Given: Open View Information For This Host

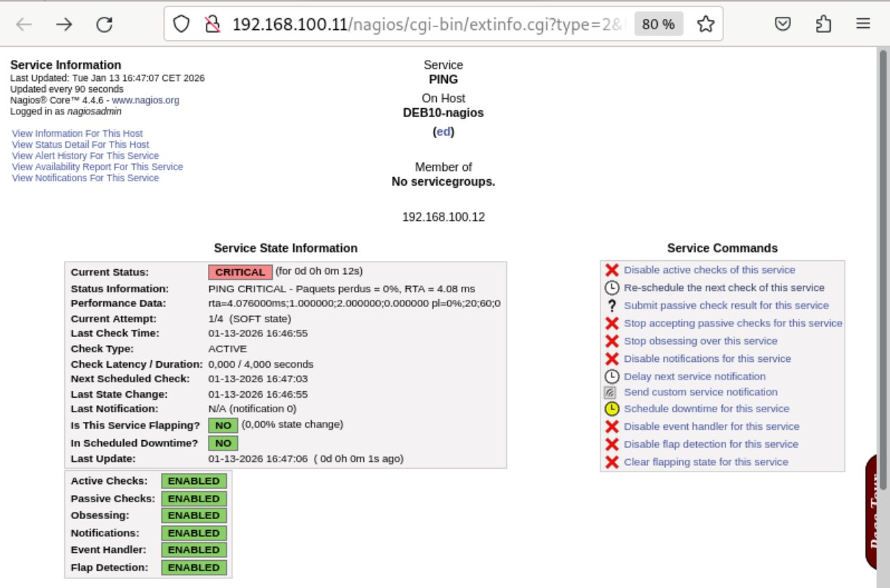Looking at the screenshot, I should (77, 133).
